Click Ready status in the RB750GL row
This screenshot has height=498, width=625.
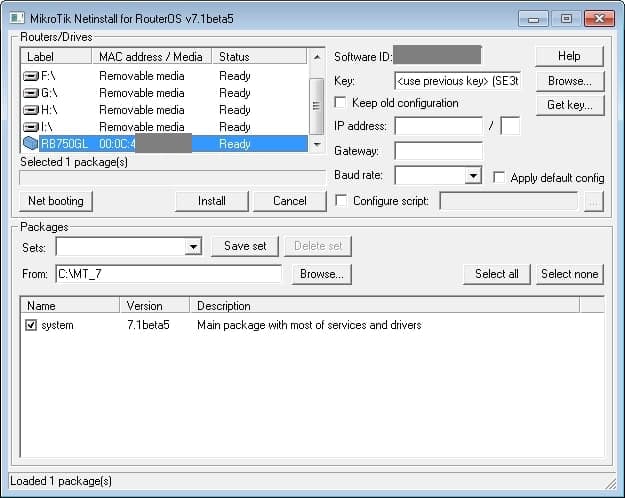point(235,144)
